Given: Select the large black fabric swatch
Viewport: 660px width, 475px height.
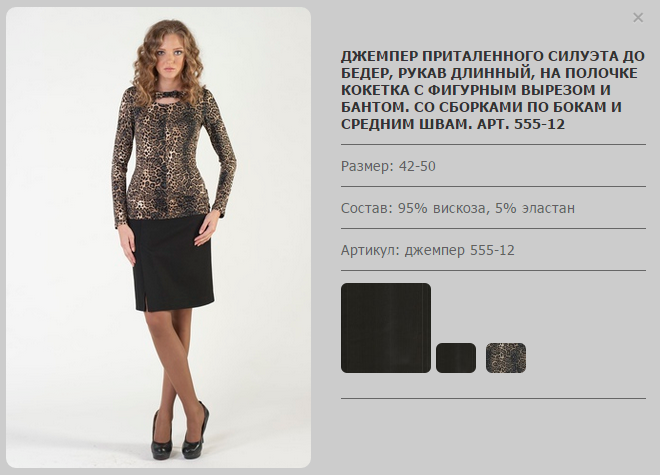Looking at the screenshot, I should (386, 328).
